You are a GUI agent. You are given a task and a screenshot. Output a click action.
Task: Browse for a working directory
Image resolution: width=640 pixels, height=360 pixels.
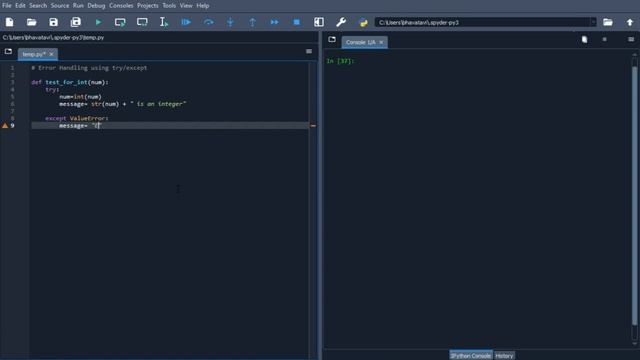click(x=608, y=22)
